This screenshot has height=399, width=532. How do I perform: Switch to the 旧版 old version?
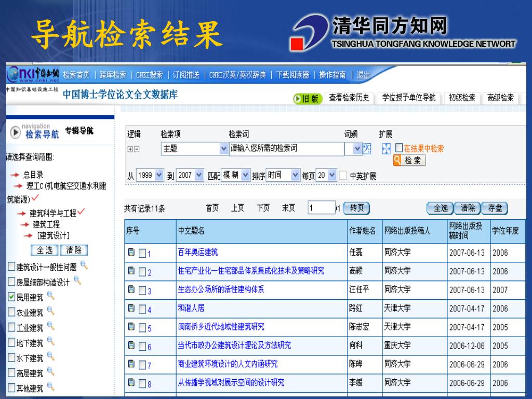tap(307, 98)
